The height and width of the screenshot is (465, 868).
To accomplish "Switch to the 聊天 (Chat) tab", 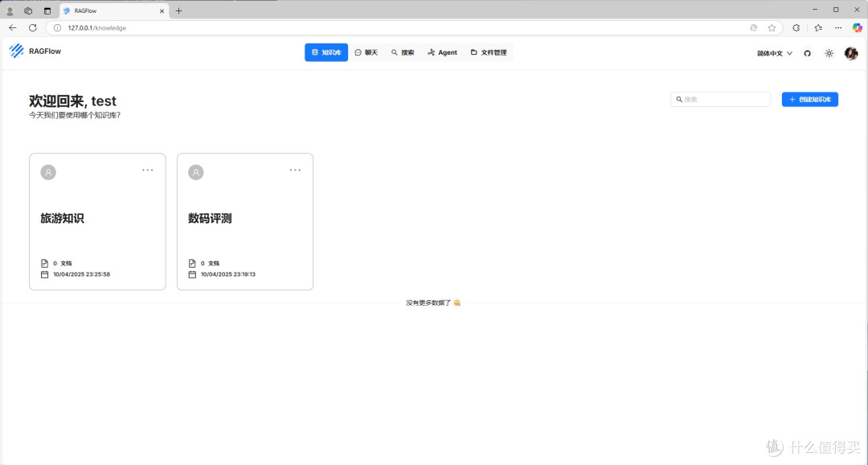I will 366,52.
